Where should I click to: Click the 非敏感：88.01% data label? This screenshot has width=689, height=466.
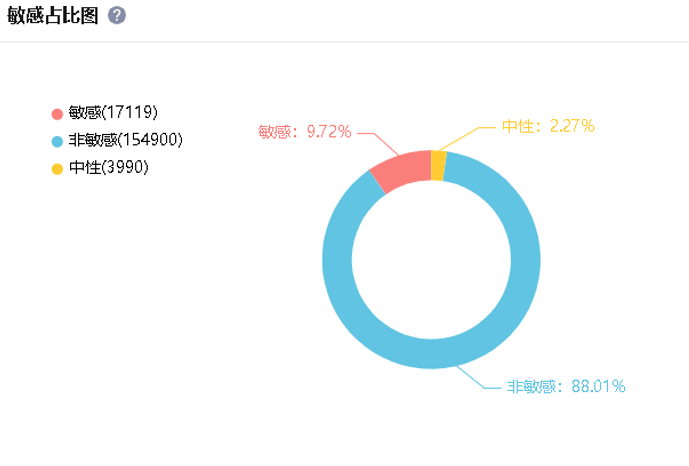(566, 386)
